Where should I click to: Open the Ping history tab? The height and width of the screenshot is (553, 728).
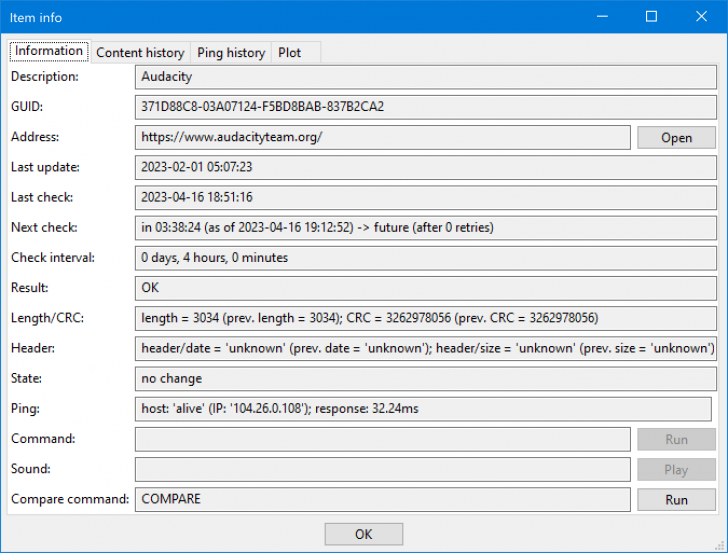click(231, 52)
